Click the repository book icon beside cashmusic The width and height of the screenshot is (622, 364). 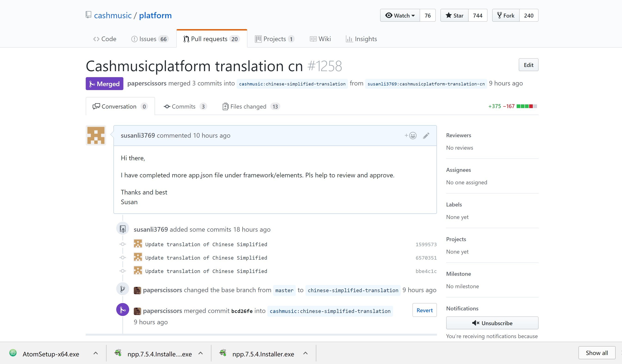pyautogui.click(x=88, y=15)
